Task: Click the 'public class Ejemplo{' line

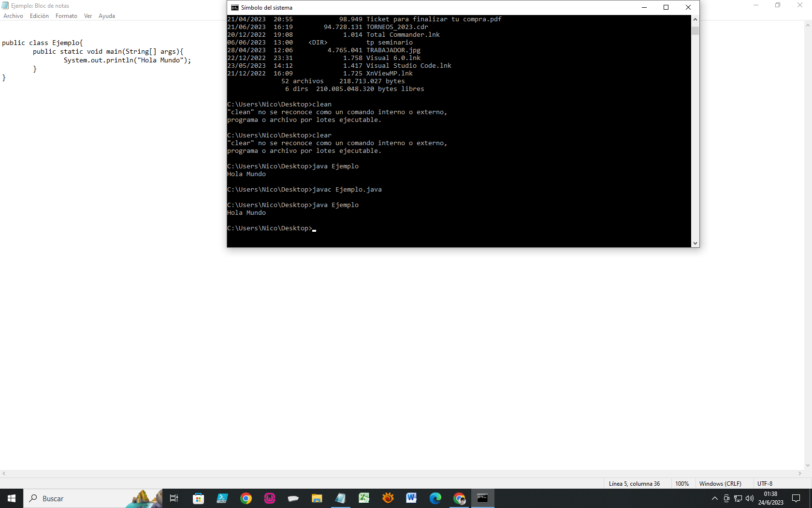Action: click(x=43, y=43)
